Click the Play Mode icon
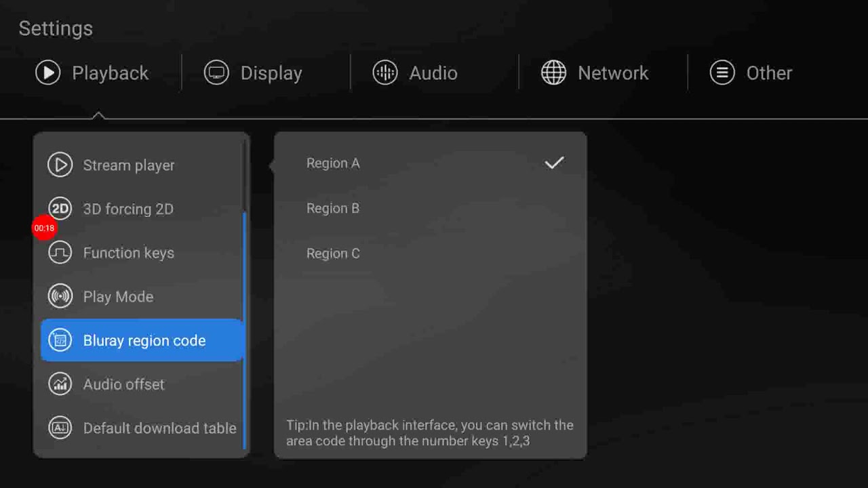The image size is (868, 488). tap(60, 297)
